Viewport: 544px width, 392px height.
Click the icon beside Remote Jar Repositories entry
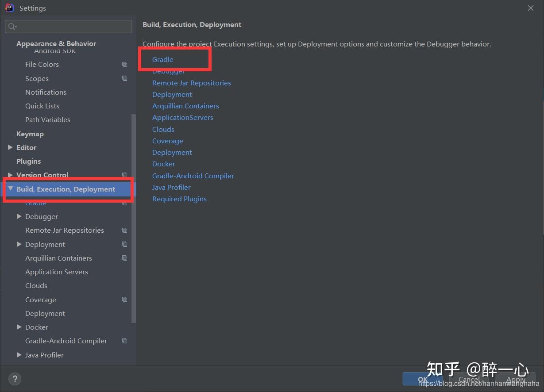124,230
